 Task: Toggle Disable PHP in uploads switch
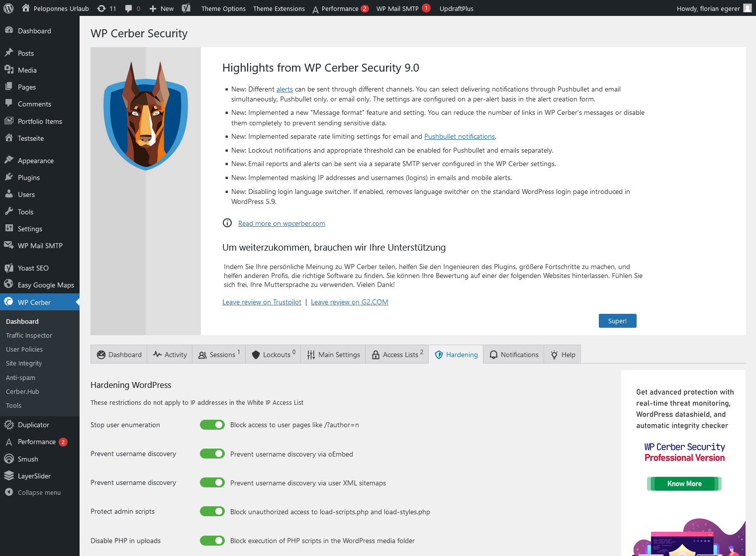212,540
